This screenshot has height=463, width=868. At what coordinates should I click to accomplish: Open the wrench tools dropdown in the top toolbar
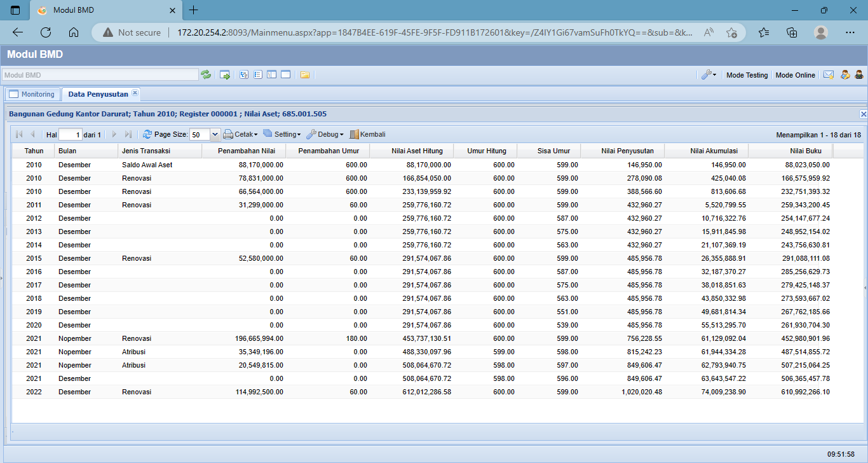point(709,74)
